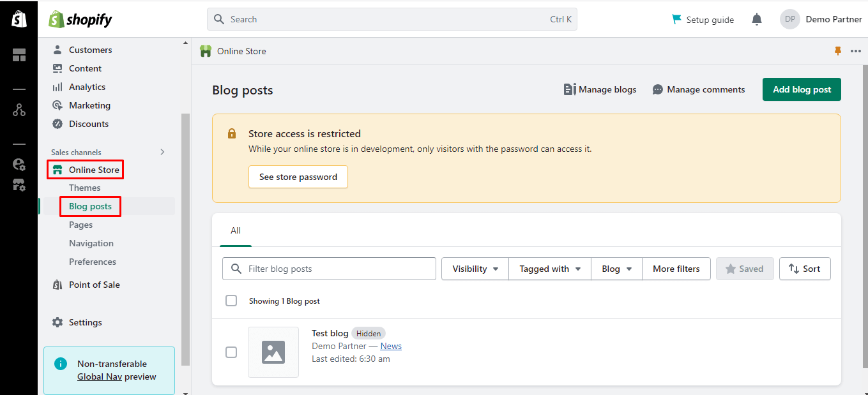The height and width of the screenshot is (395, 868).
Task: Click the Analytics bar chart icon
Action: point(57,87)
